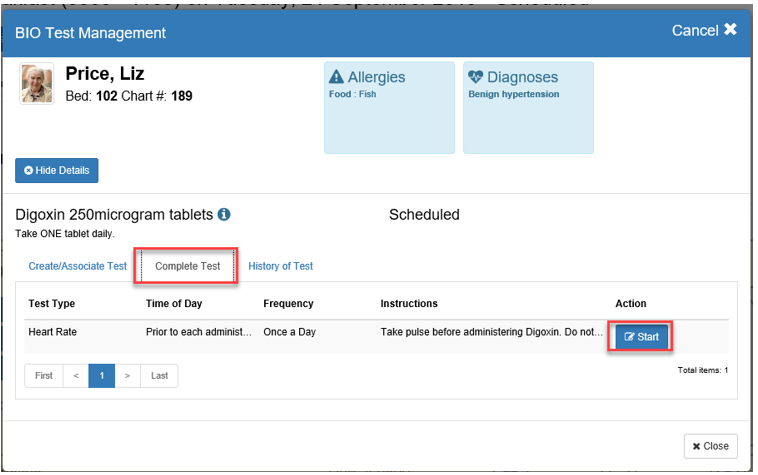Select page 1 in pagination

101,376
